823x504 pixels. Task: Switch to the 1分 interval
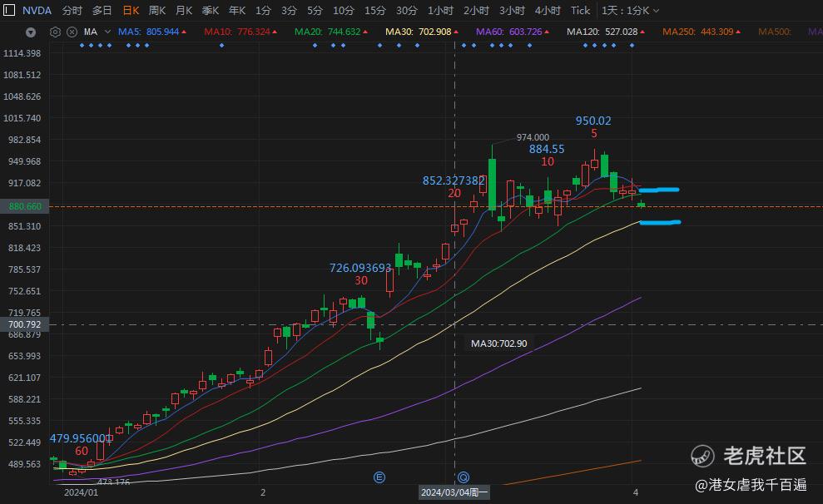(x=264, y=11)
